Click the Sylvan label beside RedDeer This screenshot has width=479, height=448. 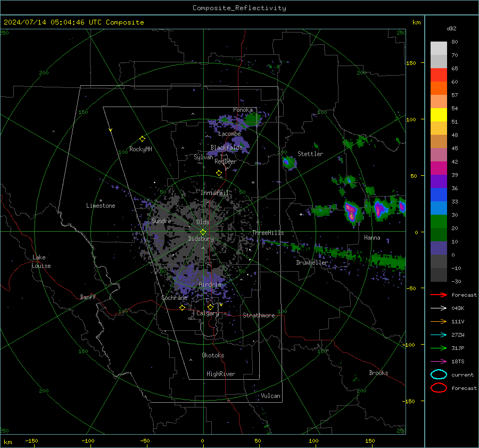coord(203,157)
